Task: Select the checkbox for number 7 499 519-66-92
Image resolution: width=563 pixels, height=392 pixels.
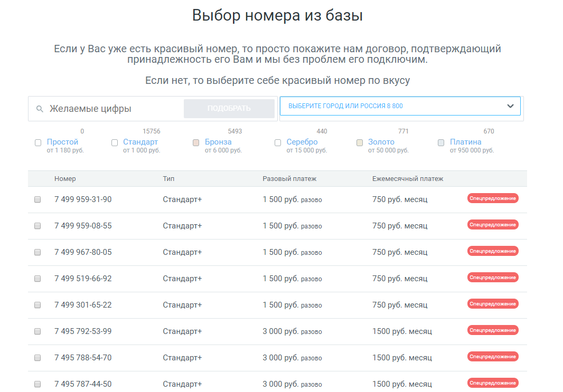Action: [37, 279]
